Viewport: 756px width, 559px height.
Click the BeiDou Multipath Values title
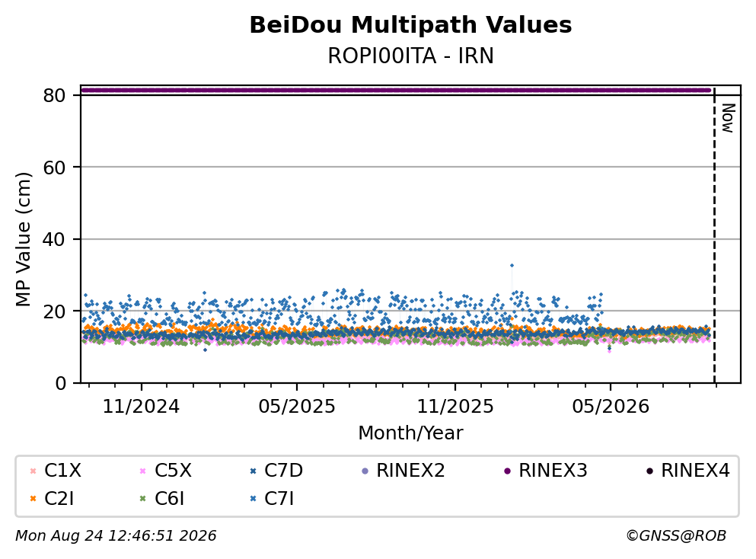pyautogui.click(x=411, y=25)
